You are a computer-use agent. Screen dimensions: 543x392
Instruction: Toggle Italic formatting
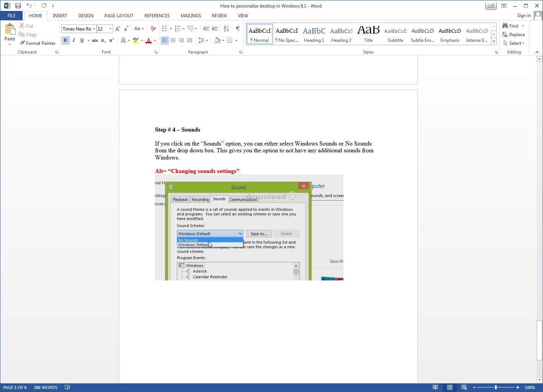(x=74, y=40)
